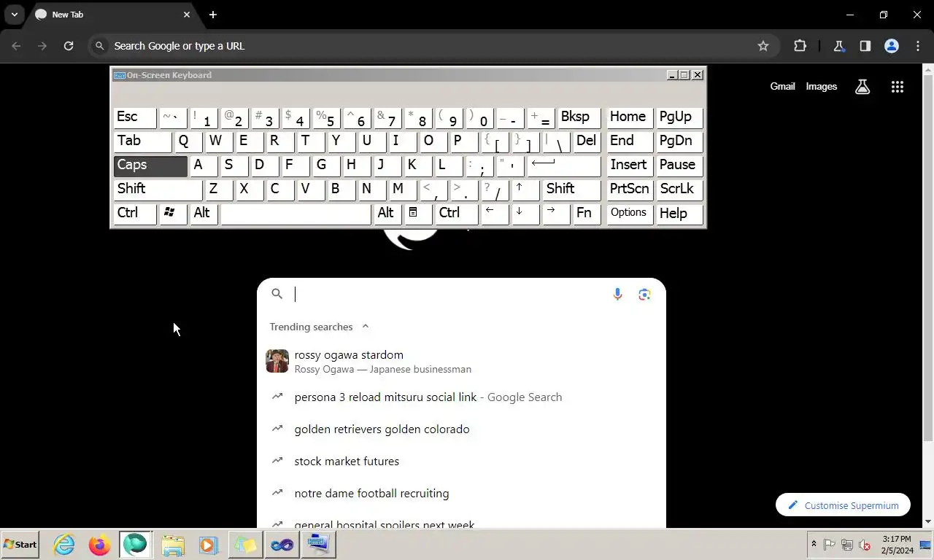This screenshot has height=560, width=934.
Task: Toggle the left Shift key
Action: (158, 189)
